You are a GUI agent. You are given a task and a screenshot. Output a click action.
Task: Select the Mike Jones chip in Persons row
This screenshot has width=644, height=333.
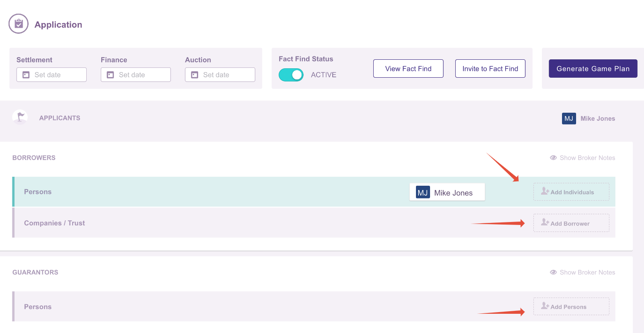click(x=447, y=192)
